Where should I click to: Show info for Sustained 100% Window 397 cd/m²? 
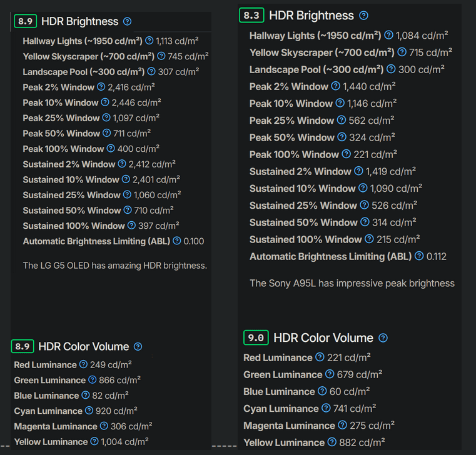click(x=131, y=226)
